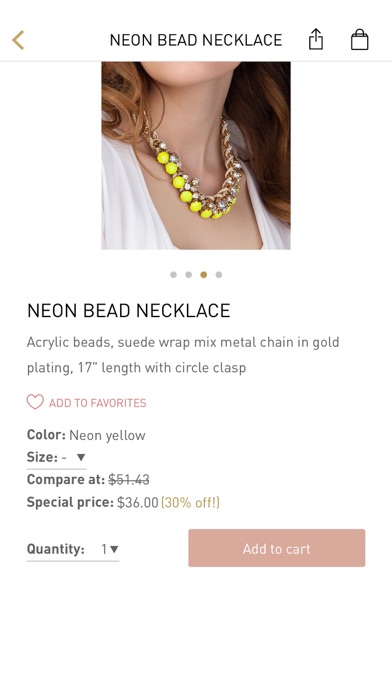Tap the heart favorite icon

(35, 402)
